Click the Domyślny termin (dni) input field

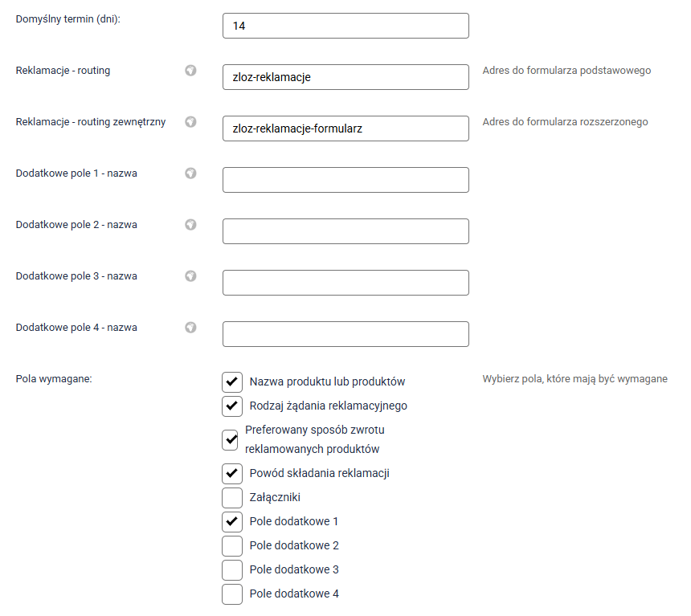[345, 26]
